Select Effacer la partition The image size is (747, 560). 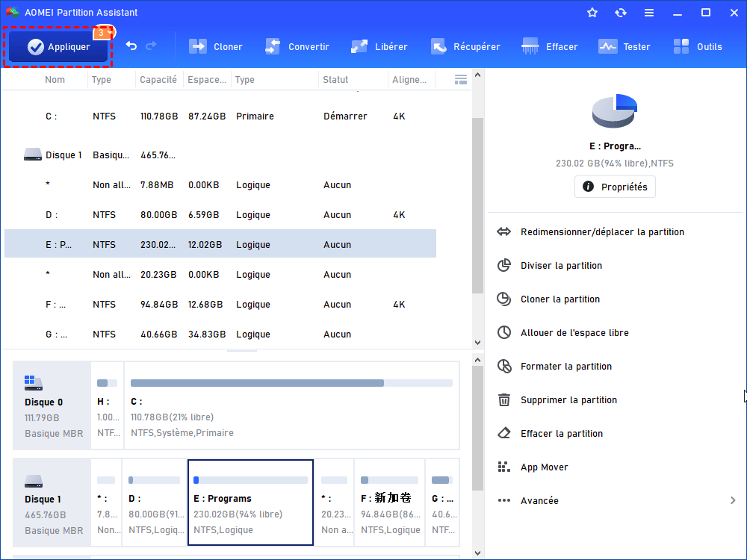click(561, 433)
